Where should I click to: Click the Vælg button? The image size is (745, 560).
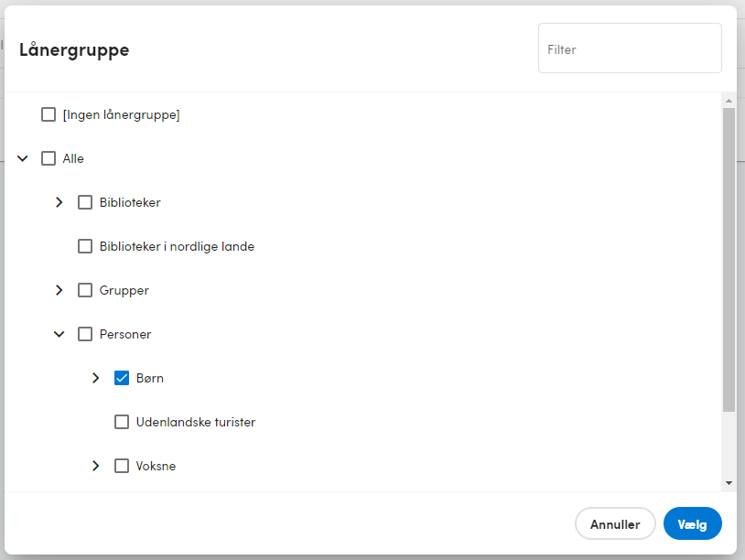point(693,524)
